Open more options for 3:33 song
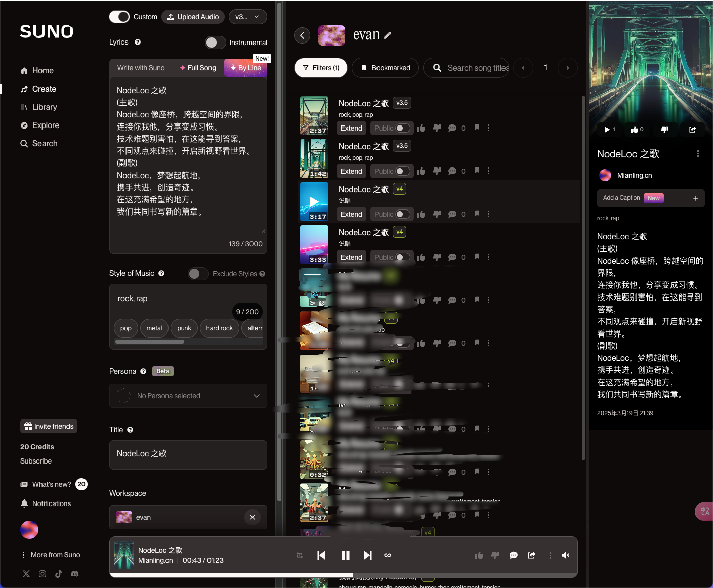Image resolution: width=713 pixels, height=588 pixels. click(488, 257)
